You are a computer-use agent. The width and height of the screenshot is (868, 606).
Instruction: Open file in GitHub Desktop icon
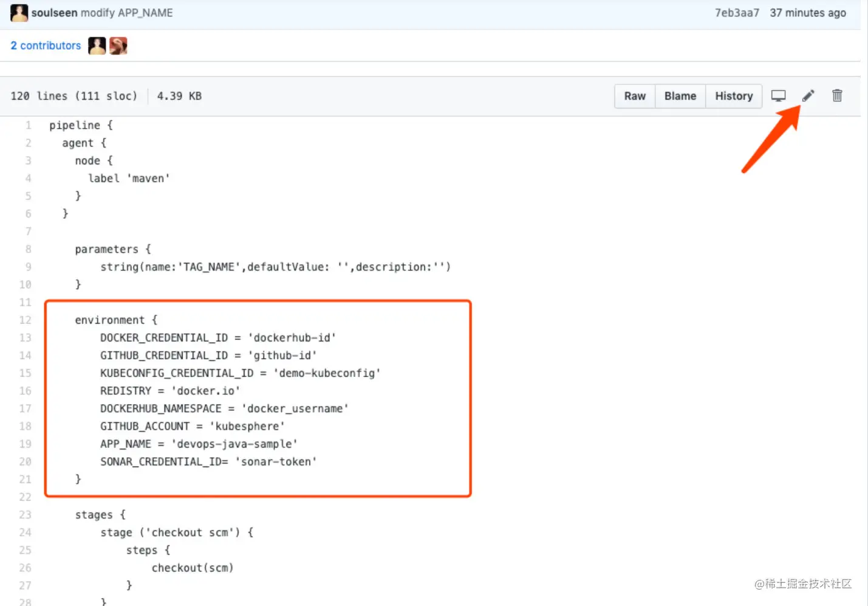[778, 96]
